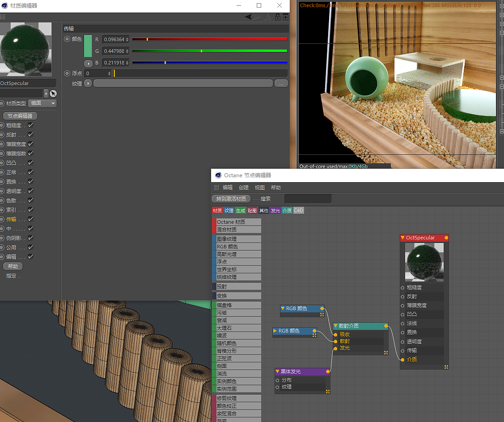Click the up arrow in Material Editor toolbar

(267, 17)
